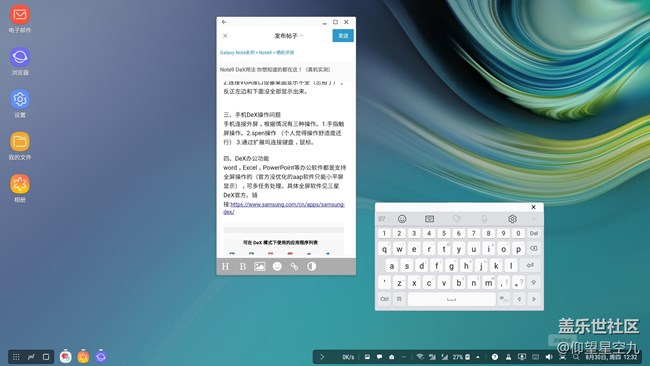Open the apps grid in taskbar
This screenshot has width=650, height=366.
click(x=16, y=356)
